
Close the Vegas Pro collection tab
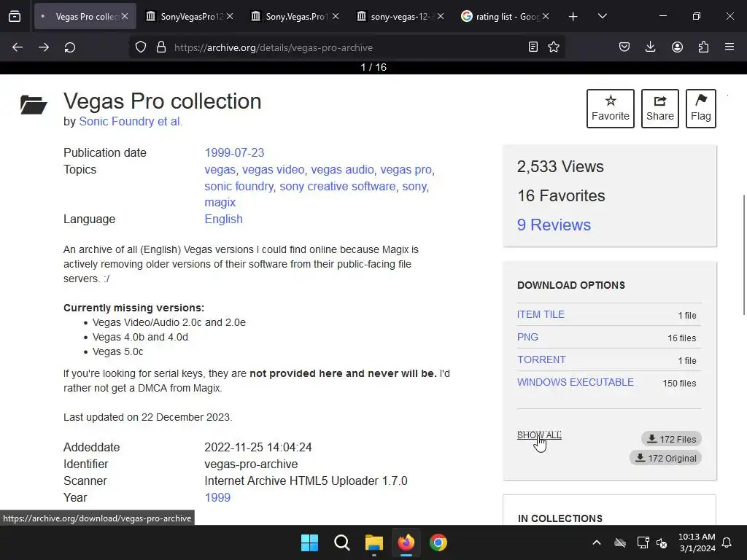pos(125,16)
